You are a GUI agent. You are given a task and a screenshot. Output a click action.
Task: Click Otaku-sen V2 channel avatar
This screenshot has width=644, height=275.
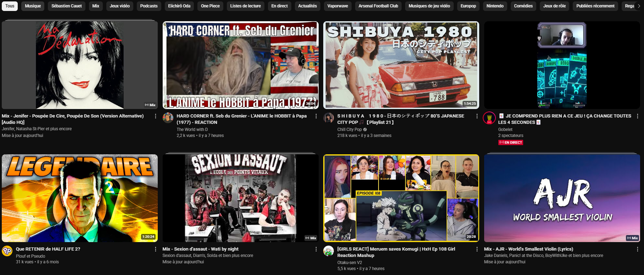tap(329, 251)
